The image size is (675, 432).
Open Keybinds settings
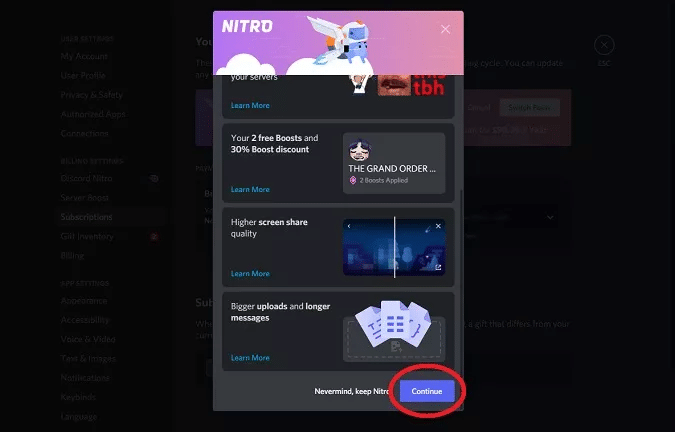(x=78, y=397)
